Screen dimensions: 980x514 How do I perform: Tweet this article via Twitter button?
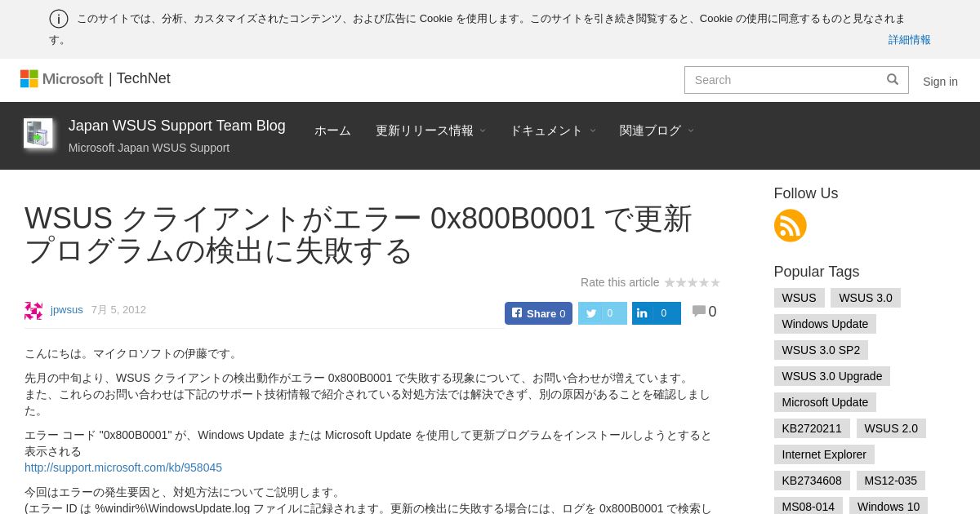point(603,313)
